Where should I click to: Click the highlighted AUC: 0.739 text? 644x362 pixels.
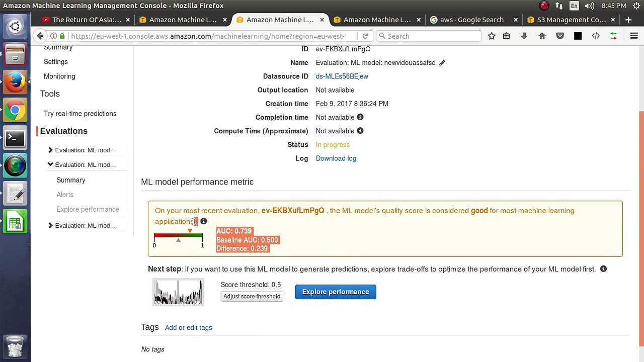point(234,231)
